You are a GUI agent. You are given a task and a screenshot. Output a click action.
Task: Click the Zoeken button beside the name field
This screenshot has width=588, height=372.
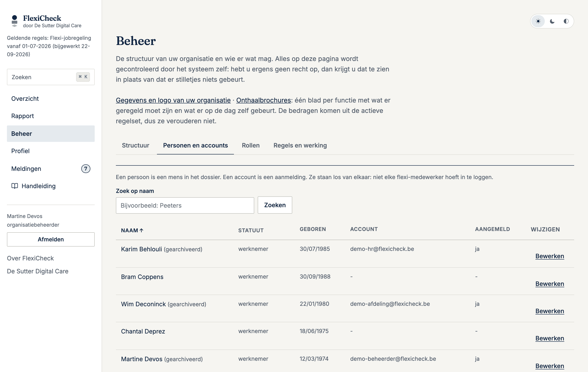coord(275,205)
